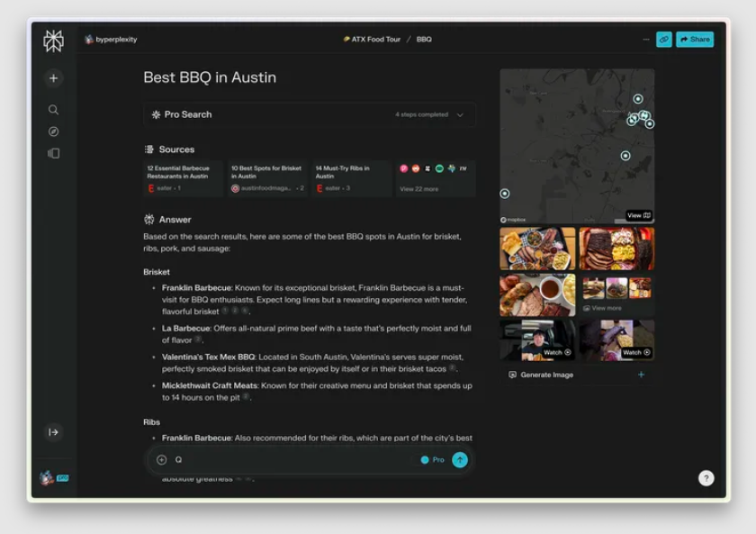
Task: Click the Perplexity logo in the sidebar
Action: pos(53,41)
